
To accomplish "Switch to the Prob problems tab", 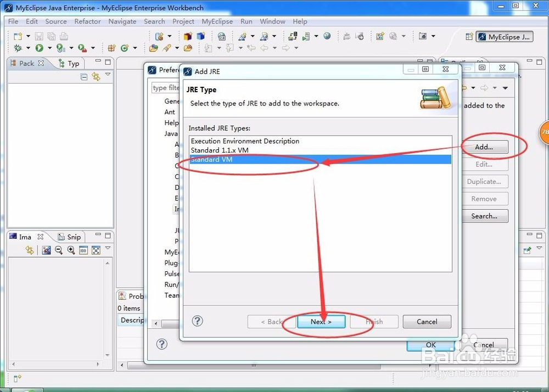I will pyautogui.click(x=131, y=296).
